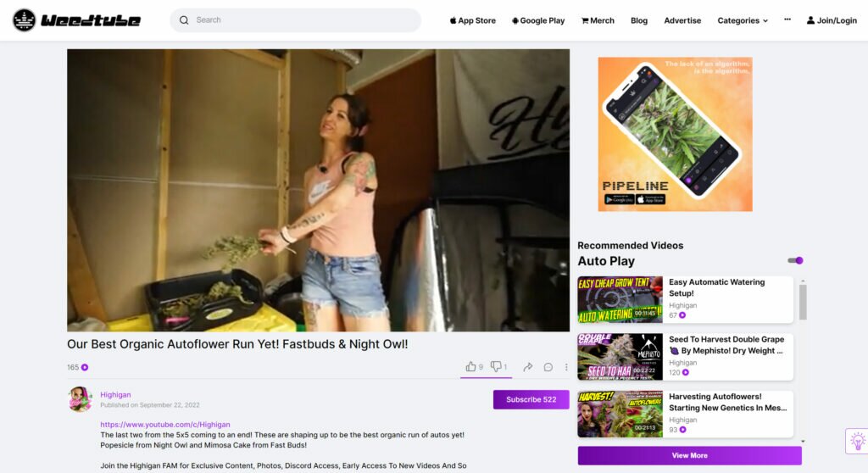
Task: Click the recommended videos scrollbar
Action: (803, 302)
